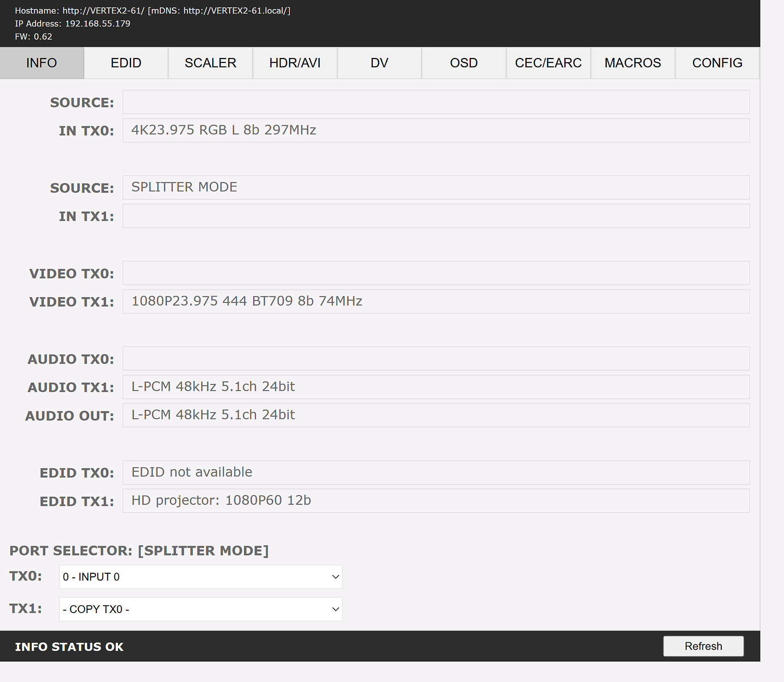Switch to the CEC/EARC tab
The width and height of the screenshot is (784, 682).
click(x=548, y=63)
